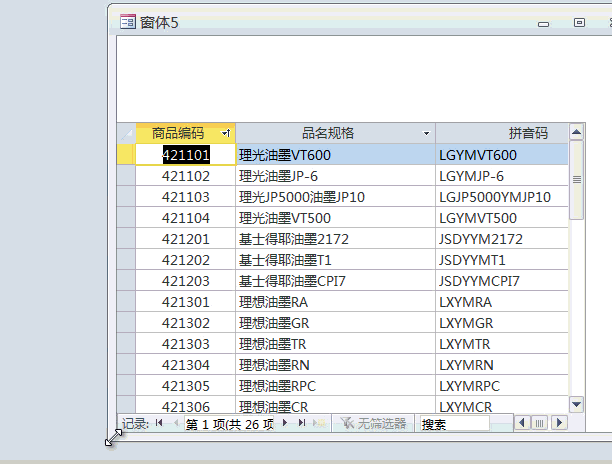The width and height of the screenshot is (612, 464).
Task: Click the select-all corner of datasheet
Action: [x=126, y=133]
